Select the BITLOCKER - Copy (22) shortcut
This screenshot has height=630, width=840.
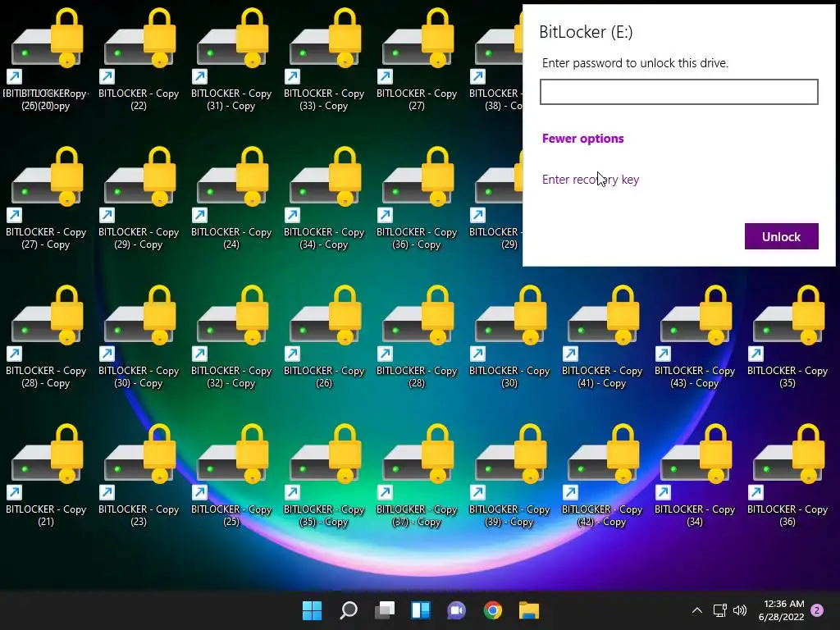click(x=139, y=59)
